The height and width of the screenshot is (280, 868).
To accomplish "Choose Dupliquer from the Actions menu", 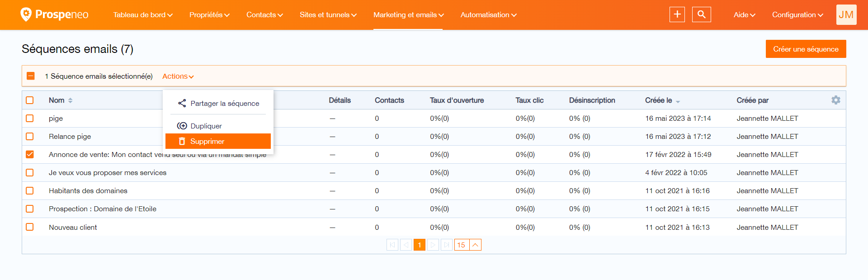I will 218,126.
